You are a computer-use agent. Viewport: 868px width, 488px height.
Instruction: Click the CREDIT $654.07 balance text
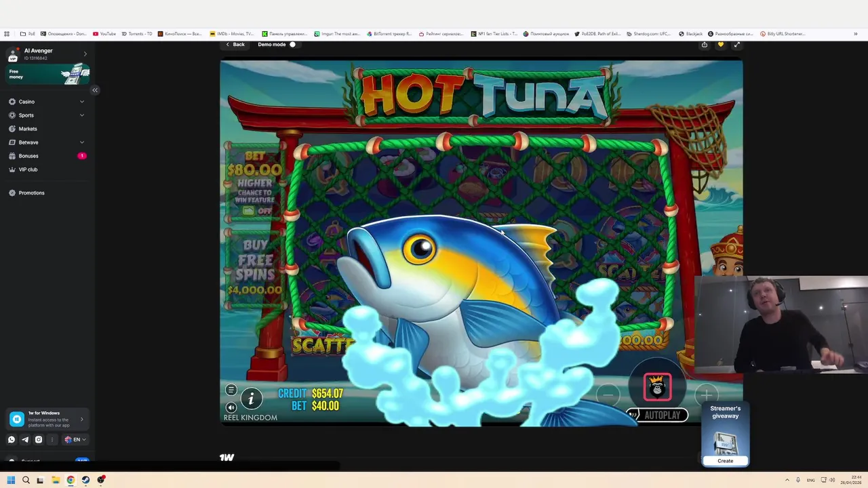click(311, 394)
